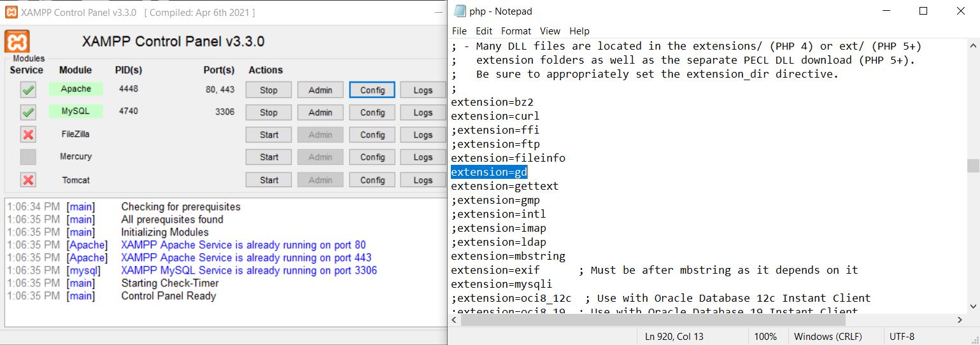Screen dimensions: 980x345
Task: Click XAMPP title bar icon
Action: pyautogui.click(x=10, y=12)
